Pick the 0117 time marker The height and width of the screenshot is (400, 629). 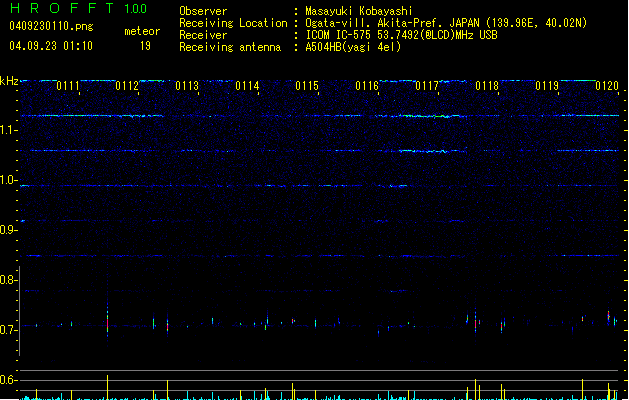(427, 86)
